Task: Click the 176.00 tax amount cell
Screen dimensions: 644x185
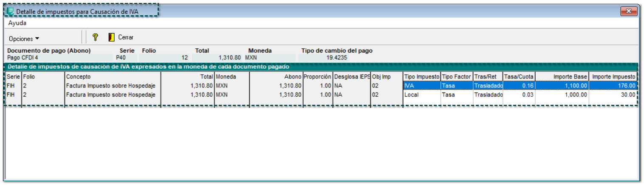Action: 614,86
